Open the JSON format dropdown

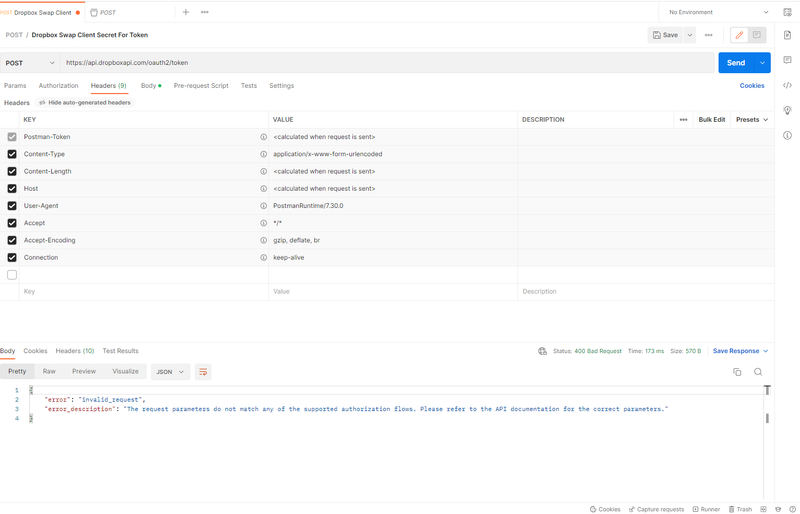170,372
